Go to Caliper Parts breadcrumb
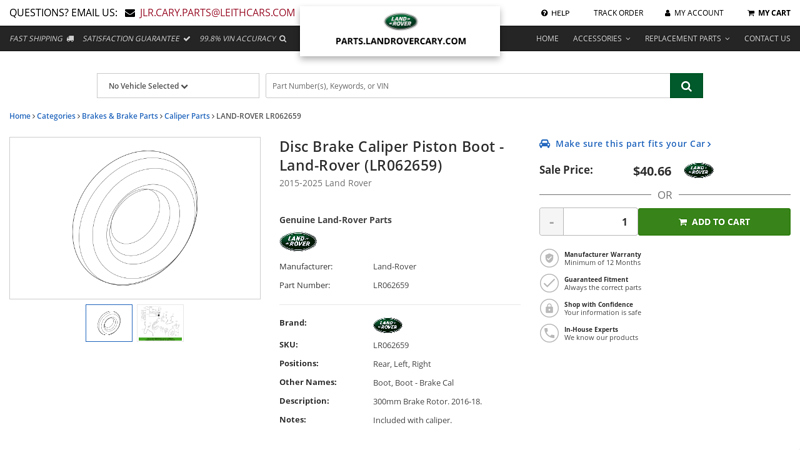This screenshot has width=800, height=450. pos(187,116)
